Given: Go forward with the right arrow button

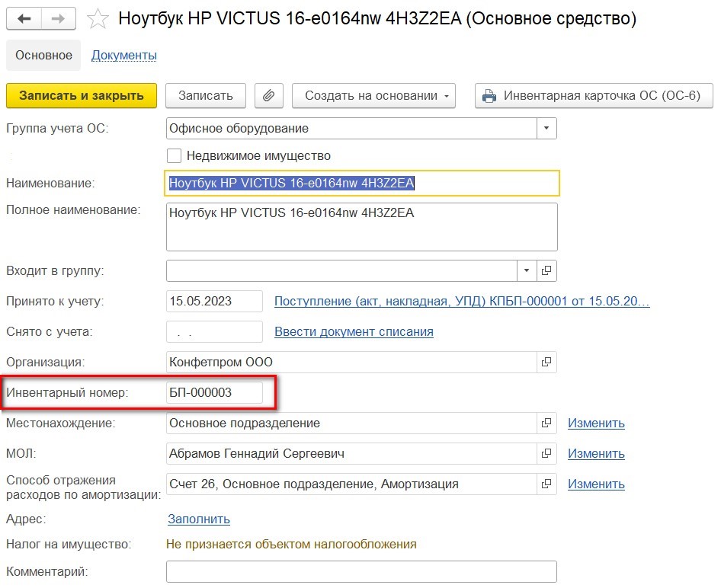Looking at the screenshot, I should click(59, 19).
